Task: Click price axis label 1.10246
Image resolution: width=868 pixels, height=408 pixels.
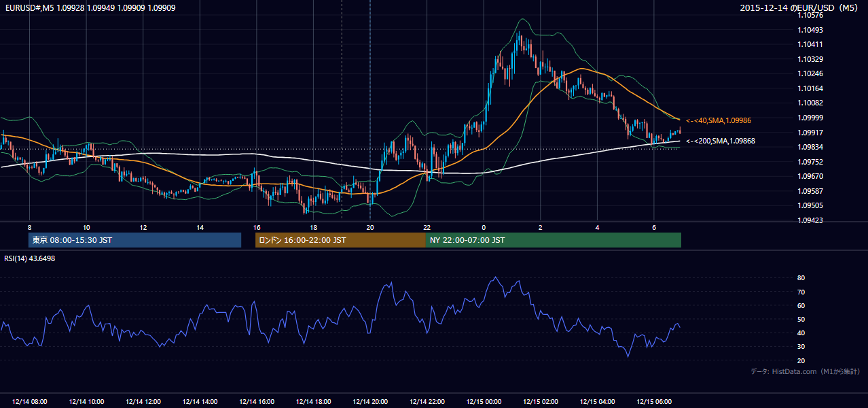Action: coord(810,73)
